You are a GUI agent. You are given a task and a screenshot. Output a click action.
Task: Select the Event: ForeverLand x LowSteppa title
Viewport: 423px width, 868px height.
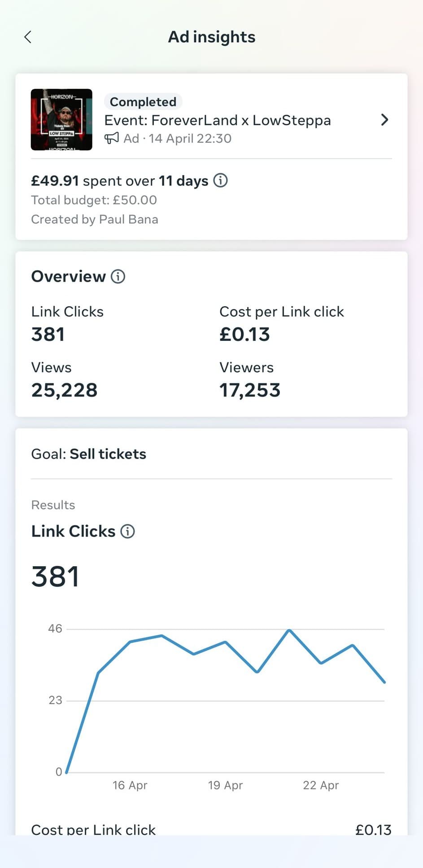coord(218,120)
